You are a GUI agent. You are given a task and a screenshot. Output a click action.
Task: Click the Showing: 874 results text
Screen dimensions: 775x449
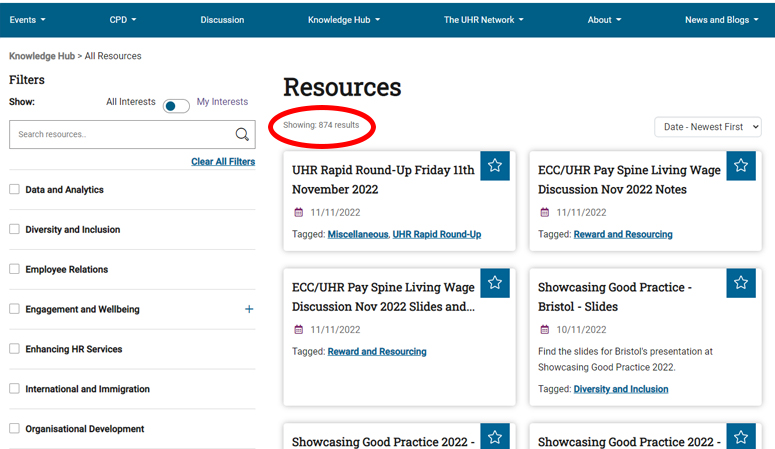coord(321,125)
